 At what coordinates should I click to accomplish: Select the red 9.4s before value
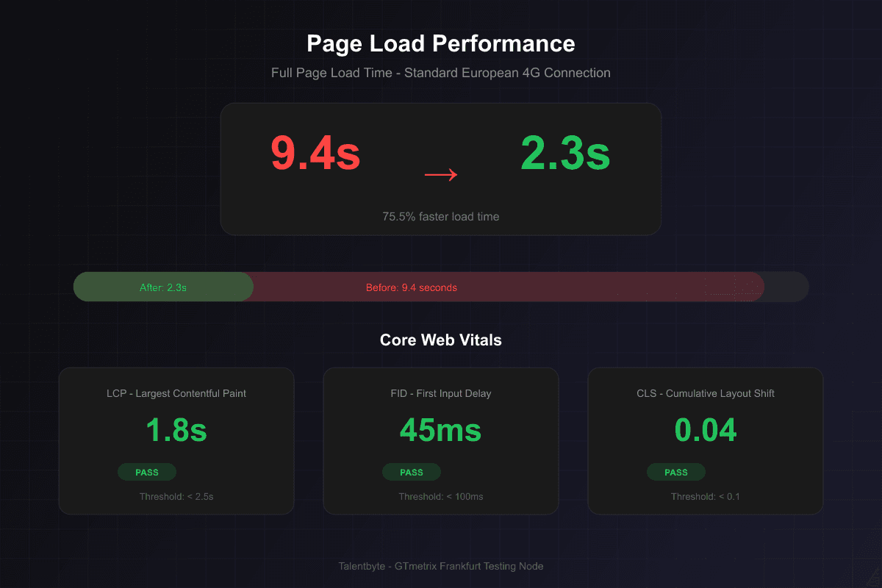pyautogui.click(x=315, y=154)
